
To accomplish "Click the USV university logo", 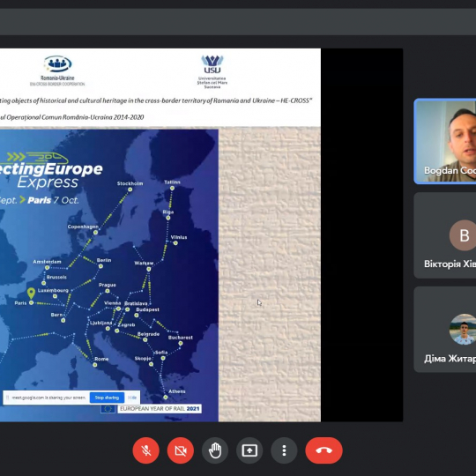I will coord(212,72).
